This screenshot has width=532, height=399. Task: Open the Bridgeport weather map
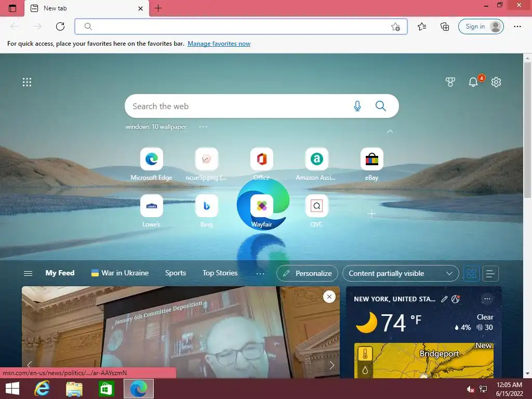(x=424, y=361)
